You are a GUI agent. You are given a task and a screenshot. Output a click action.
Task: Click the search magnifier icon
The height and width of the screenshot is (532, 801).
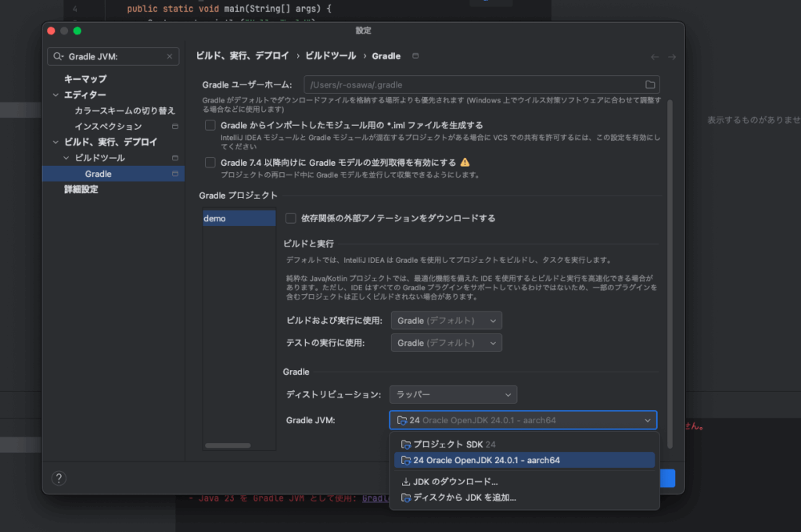coord(58,56)
